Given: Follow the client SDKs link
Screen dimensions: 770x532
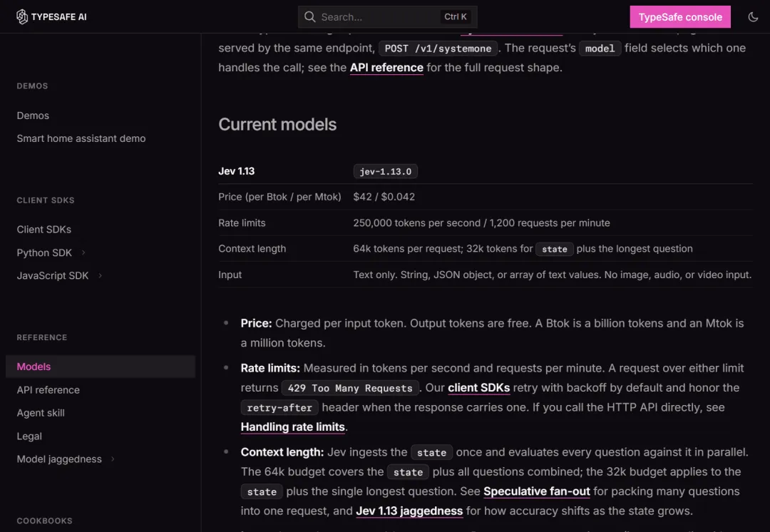Looking at the screenshot, I should pyautogui.click(x=479, y=387).
